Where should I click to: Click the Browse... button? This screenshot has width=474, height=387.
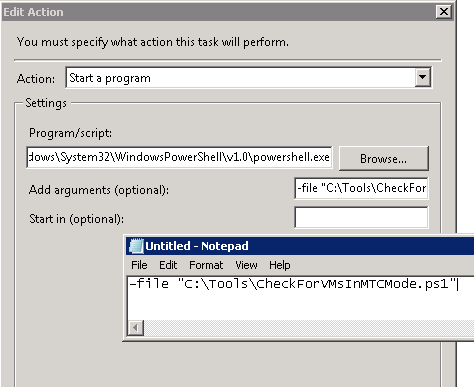point(384,159)
